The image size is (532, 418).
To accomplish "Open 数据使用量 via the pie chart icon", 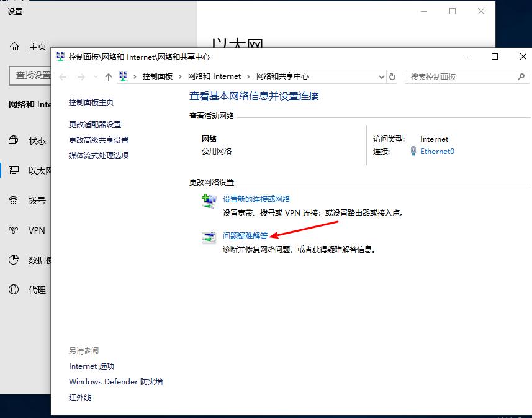I will click(14, 260).
